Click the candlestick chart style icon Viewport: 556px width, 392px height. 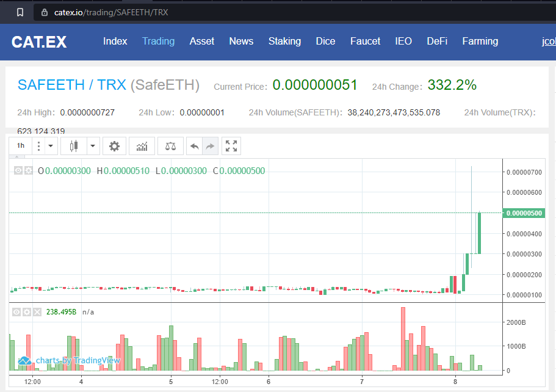(74, 146)
